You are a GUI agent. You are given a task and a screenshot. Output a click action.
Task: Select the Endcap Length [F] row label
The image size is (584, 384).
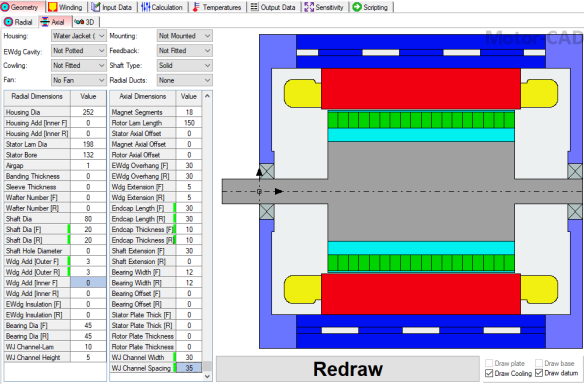(x=142, y=208)
